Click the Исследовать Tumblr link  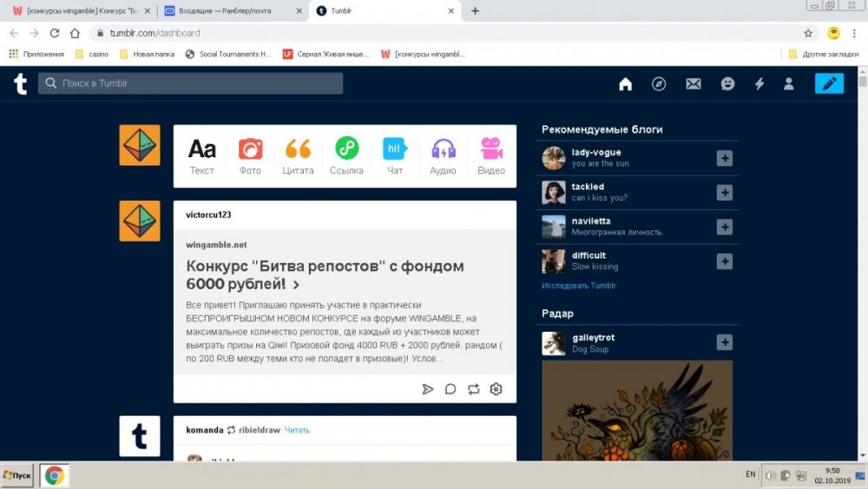click(x=579, y=286)
